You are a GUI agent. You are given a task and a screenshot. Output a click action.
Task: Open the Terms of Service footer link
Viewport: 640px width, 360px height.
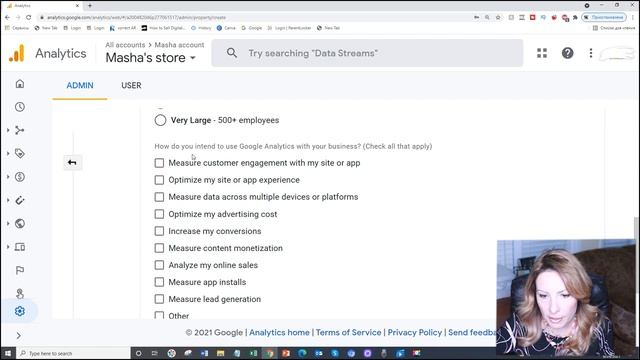point(348,333)
